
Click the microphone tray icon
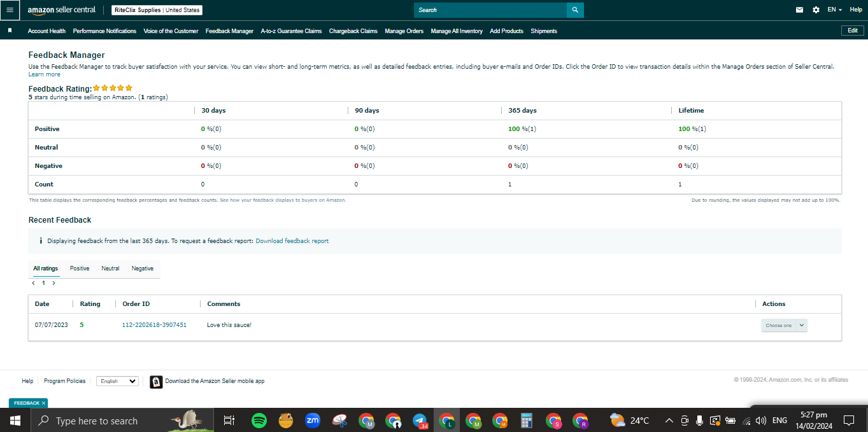(699, 421)
